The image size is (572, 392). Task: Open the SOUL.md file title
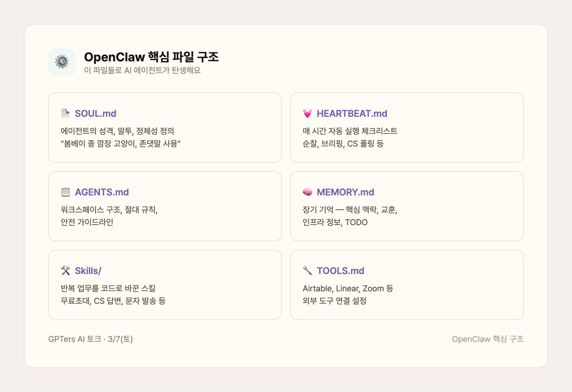pyautogui.click(x=96, y=114)
